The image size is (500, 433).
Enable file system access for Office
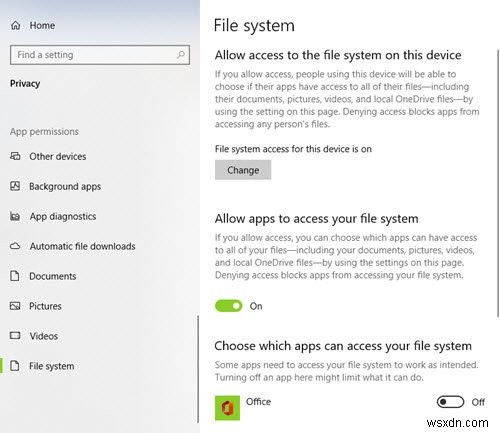click(x=450, y=402)
